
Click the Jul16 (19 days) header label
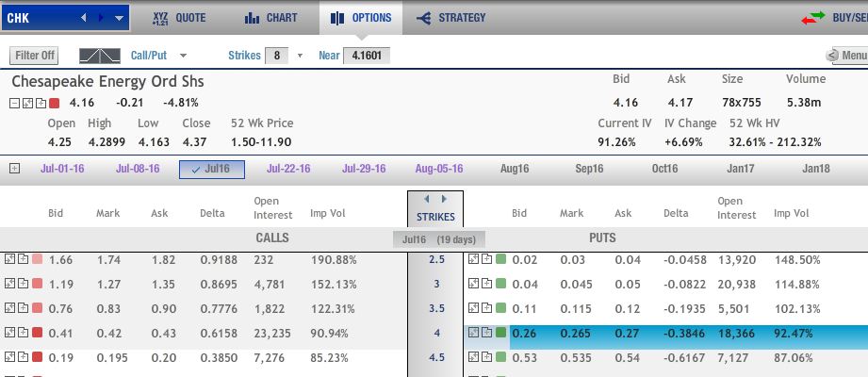439,239
